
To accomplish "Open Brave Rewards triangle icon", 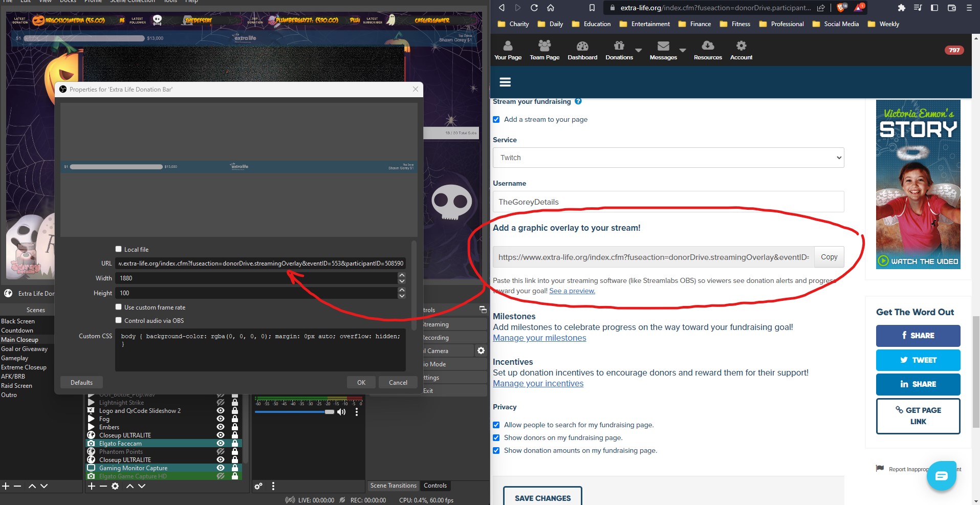I will tap(859, 7).
